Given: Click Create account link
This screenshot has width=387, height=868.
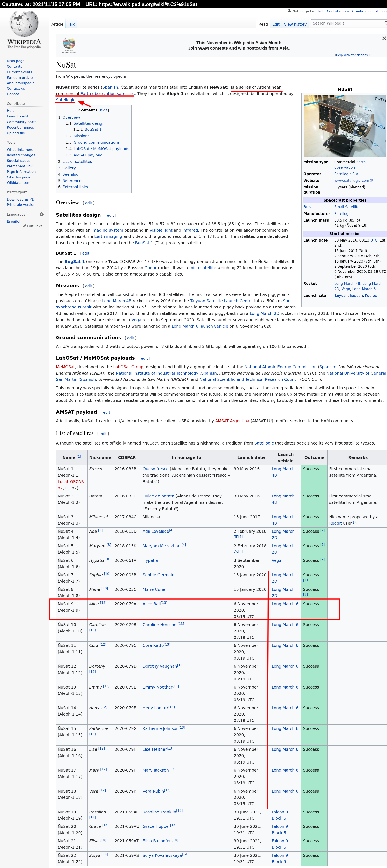Looking at the screenshot, I should [365, 11].
